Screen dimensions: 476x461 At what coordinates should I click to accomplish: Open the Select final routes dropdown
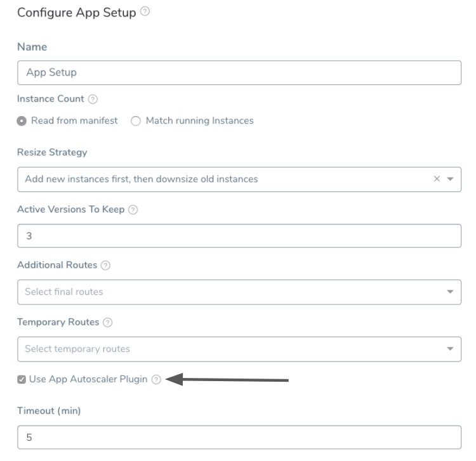pyautogui.click(x=239, y=292)
